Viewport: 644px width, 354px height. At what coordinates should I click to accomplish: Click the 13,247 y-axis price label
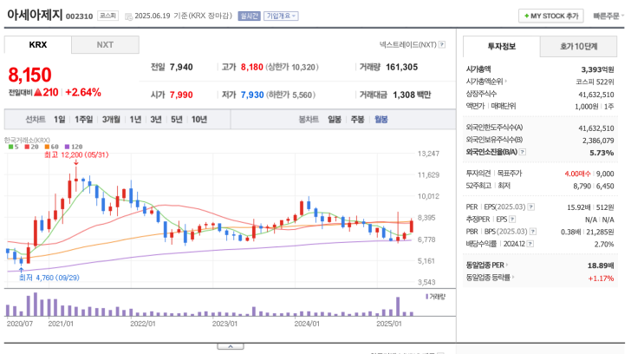(x=428, y=154)
